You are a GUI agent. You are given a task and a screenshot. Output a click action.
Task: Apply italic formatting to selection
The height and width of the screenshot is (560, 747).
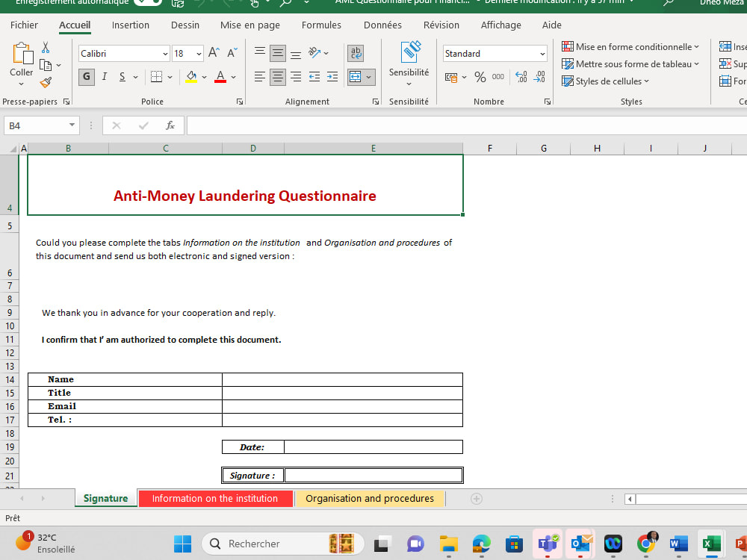[104, 77]
